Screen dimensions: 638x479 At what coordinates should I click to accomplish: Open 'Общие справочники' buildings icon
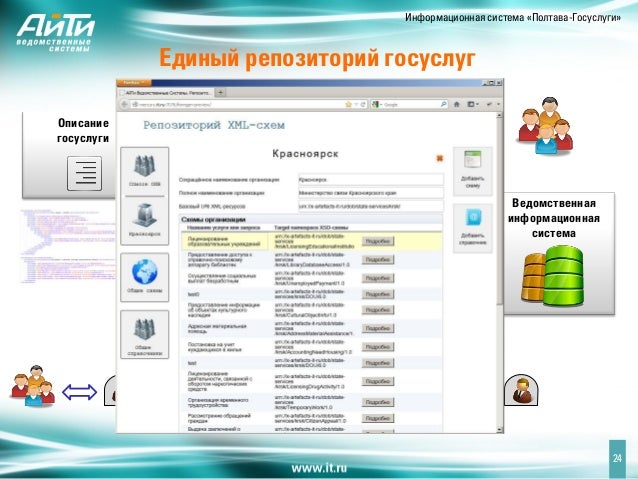coord(144,329)
